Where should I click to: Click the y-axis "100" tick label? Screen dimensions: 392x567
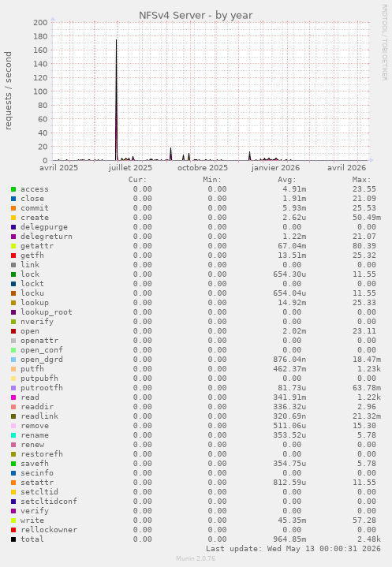(x=40, y=91)
